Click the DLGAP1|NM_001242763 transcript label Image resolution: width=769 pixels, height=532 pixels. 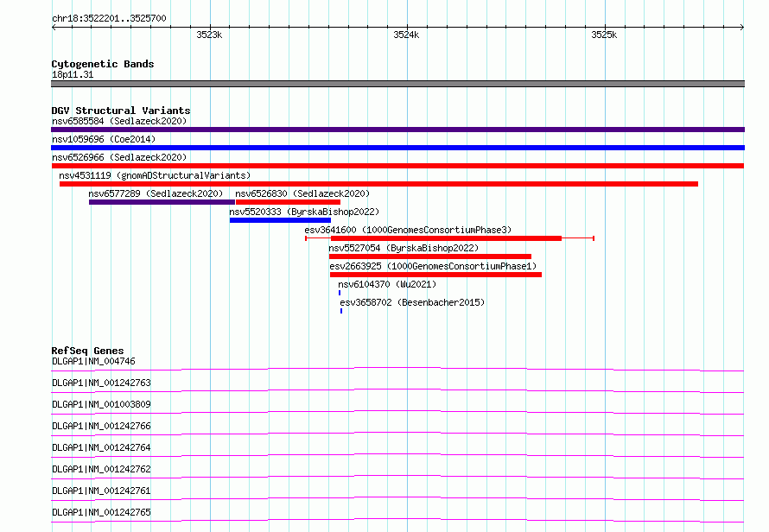click(x=101, y=383)
